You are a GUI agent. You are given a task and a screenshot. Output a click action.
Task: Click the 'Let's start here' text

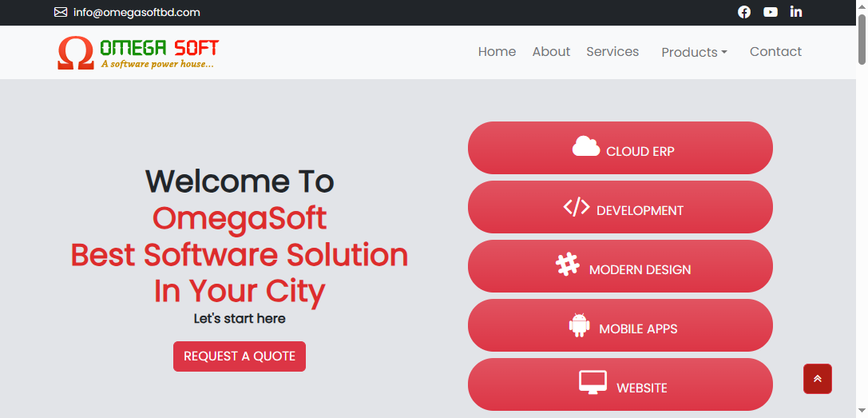240,319
